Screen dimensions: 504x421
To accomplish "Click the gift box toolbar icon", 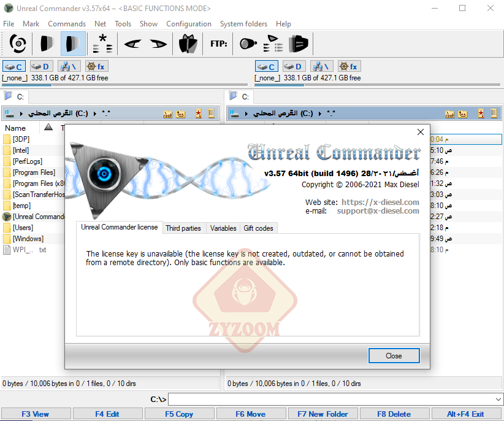I will 188,44.
